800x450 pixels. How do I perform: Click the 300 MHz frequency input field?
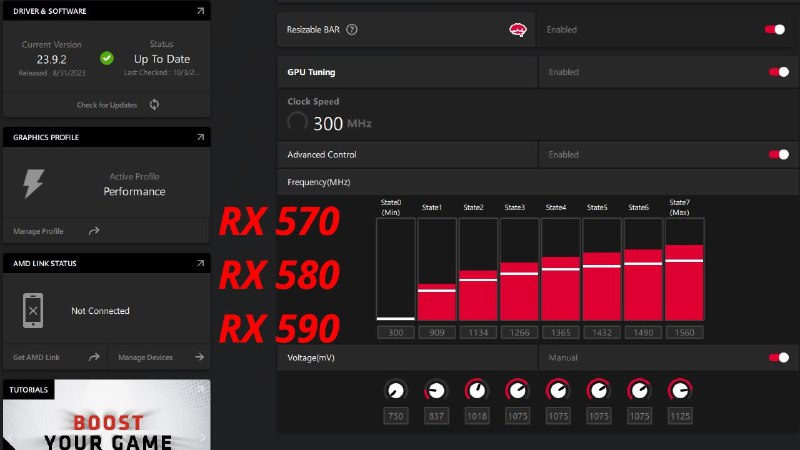pos(396,333)
